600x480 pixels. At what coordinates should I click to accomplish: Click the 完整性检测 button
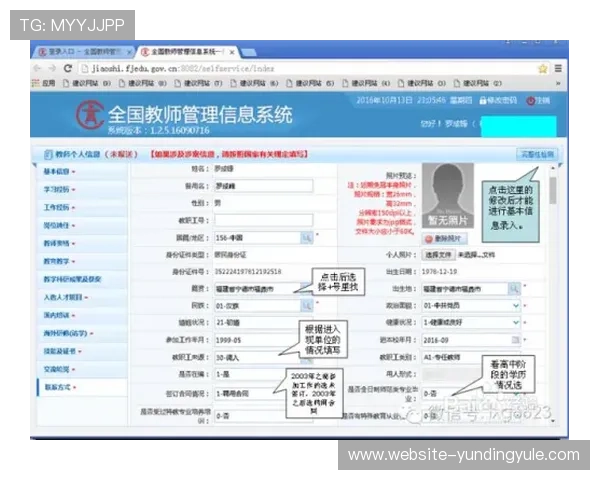click(x=537, y=154)
